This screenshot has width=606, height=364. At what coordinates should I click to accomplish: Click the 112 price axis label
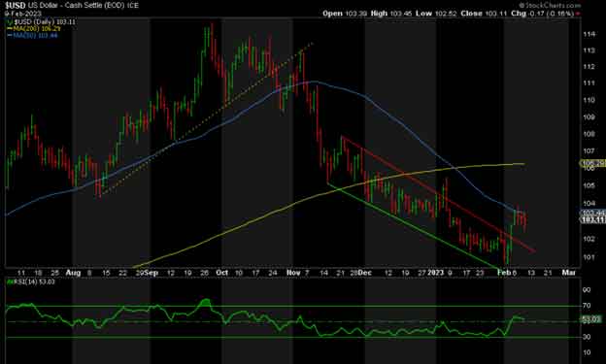pos(589,67)
